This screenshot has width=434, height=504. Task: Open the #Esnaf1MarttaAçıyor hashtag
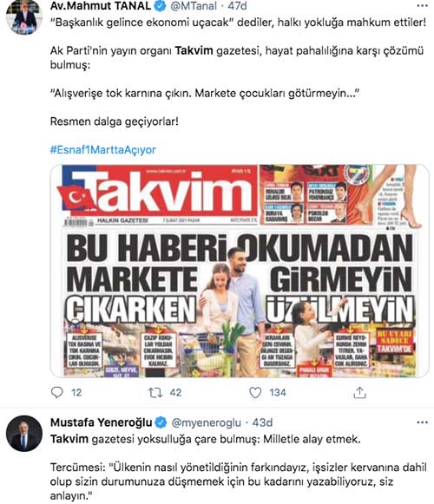pos(103,150)
